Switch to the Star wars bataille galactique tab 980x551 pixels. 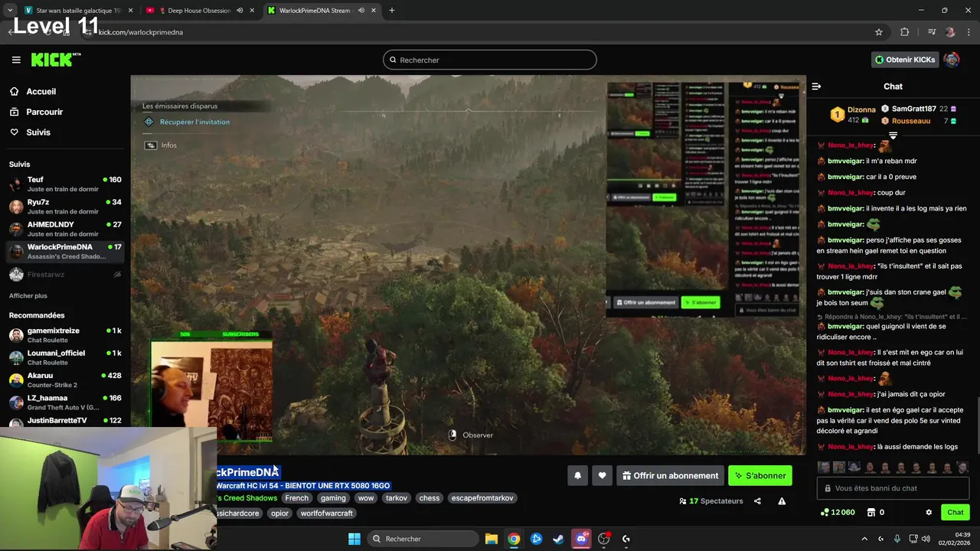[x=78, y=11]
